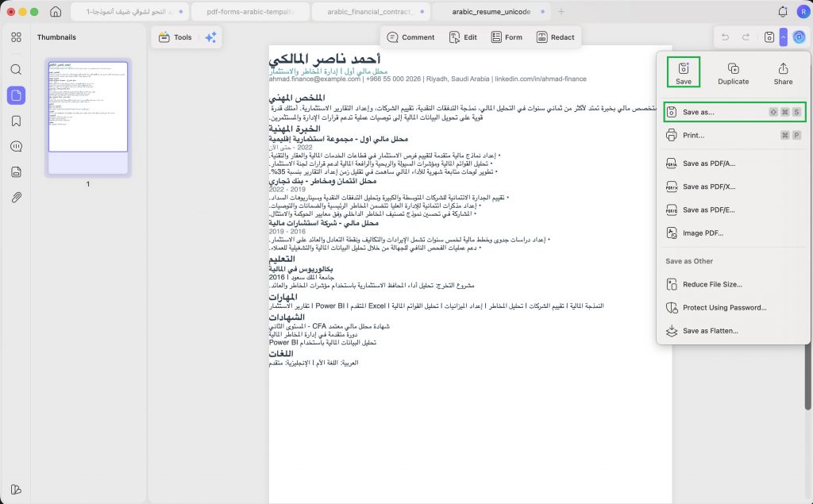Open the user account avatar R
The width and height of the screenshot is (813, 504).
pyautogui.click(x=803, y=11)
